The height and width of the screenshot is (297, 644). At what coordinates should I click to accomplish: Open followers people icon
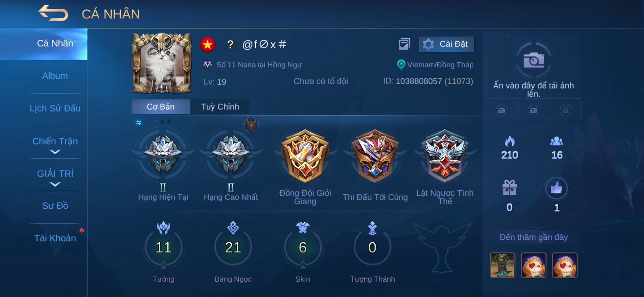[556, 141]
